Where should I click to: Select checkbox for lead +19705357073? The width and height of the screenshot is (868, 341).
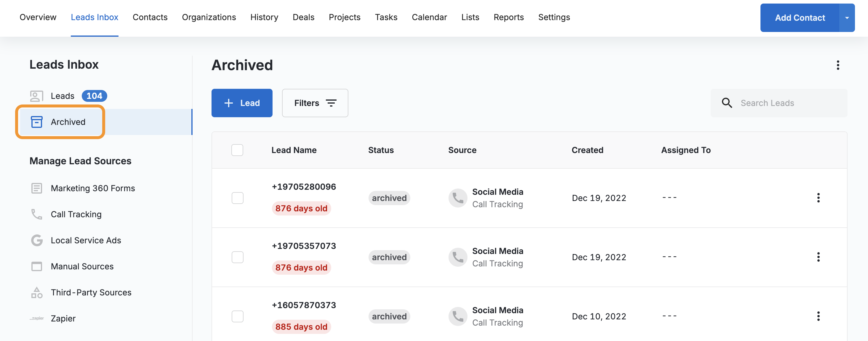tap(237, 257)
